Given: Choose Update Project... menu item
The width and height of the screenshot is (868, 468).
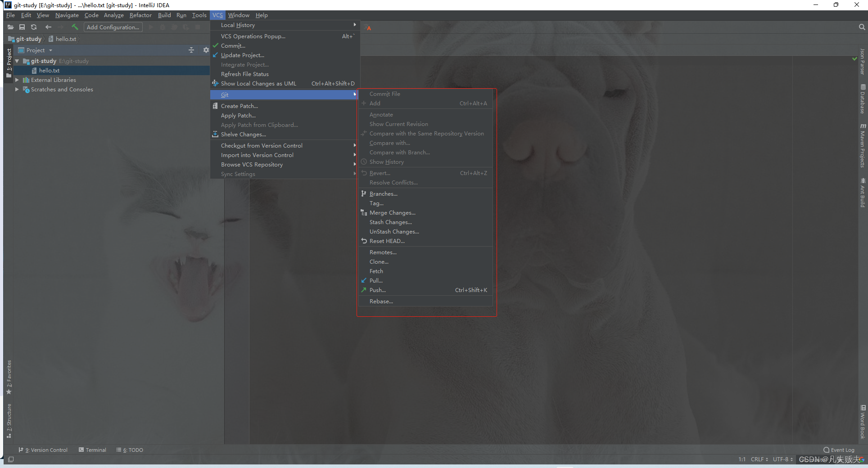Looking at the screenshot, I should [x=285, y=55].
